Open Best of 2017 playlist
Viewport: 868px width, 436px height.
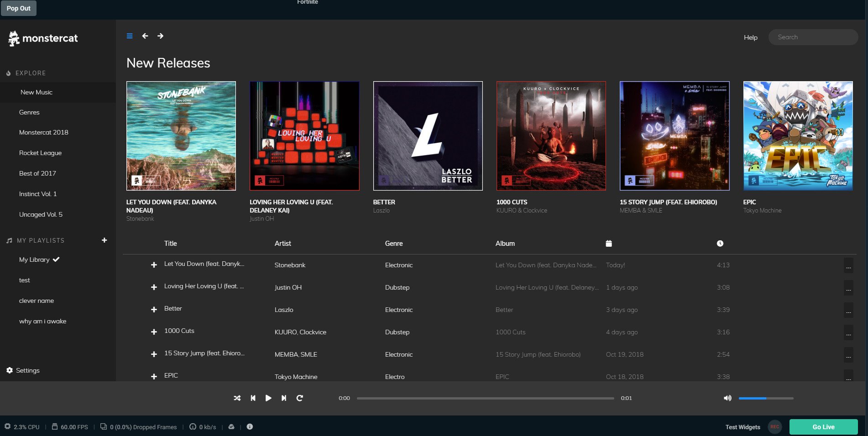coord(37,173)
